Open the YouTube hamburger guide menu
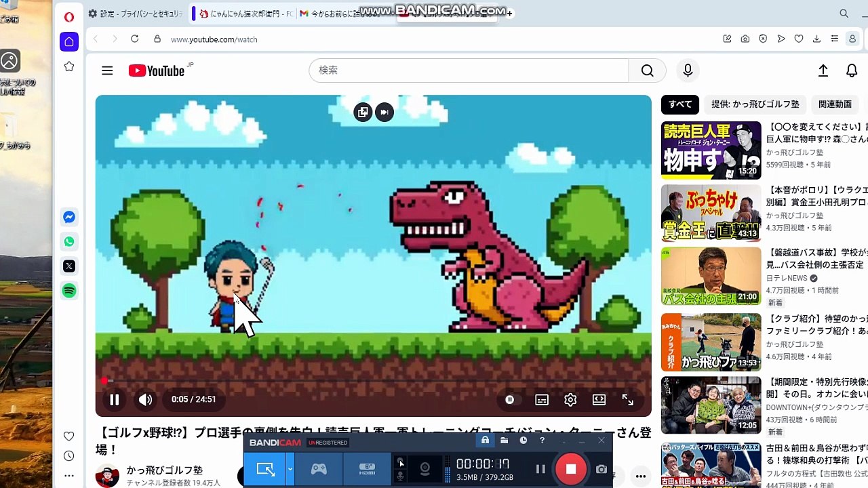868x488 pixels. point(107,70)
